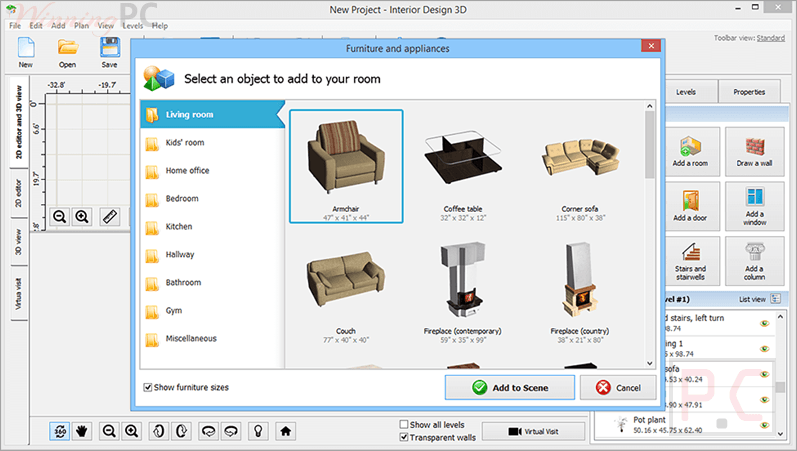This screenshot has width=797, height=451.
Task: Toggle eye icon for Pot plant item
Action: pos(764,425)
